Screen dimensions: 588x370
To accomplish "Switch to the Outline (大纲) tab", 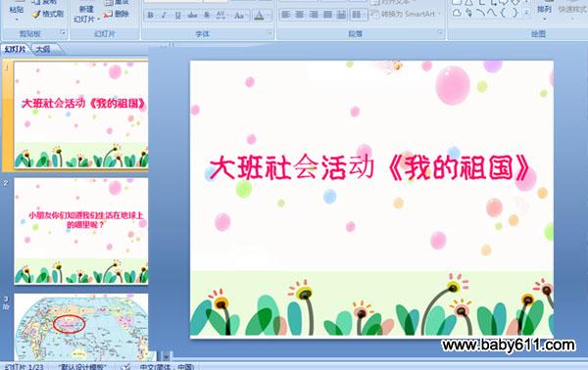I will coord(43,49).
